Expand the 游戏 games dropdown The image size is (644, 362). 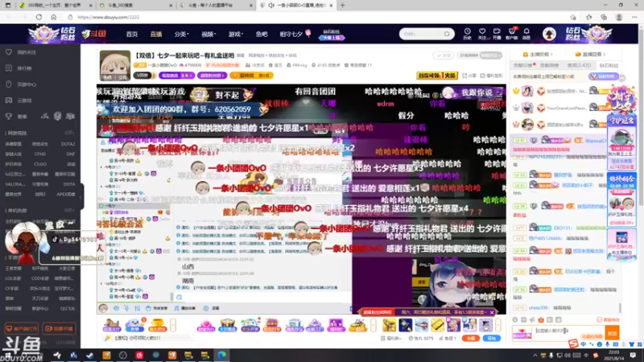click(x=235, y=34)
